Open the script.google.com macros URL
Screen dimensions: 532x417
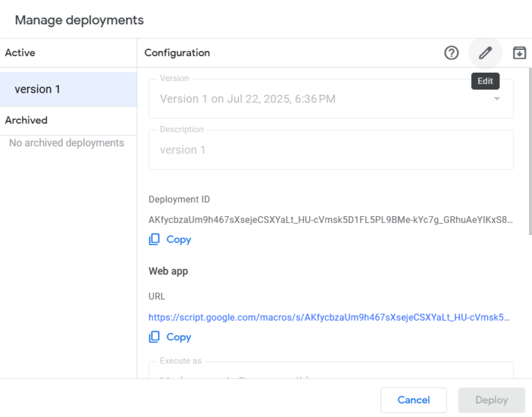point(329,317)
